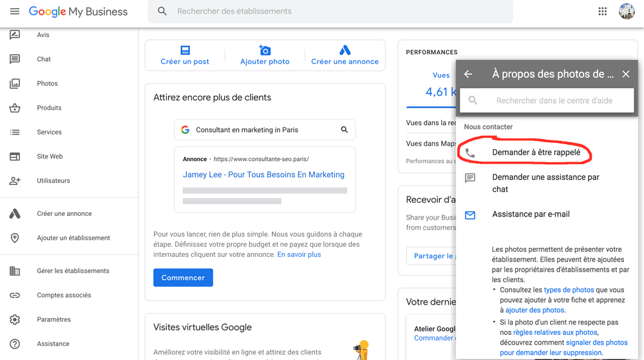Click the Ajouter un établissement pin icon
Viewport: 644px width, 360px height.
click(x=15, y=238)
